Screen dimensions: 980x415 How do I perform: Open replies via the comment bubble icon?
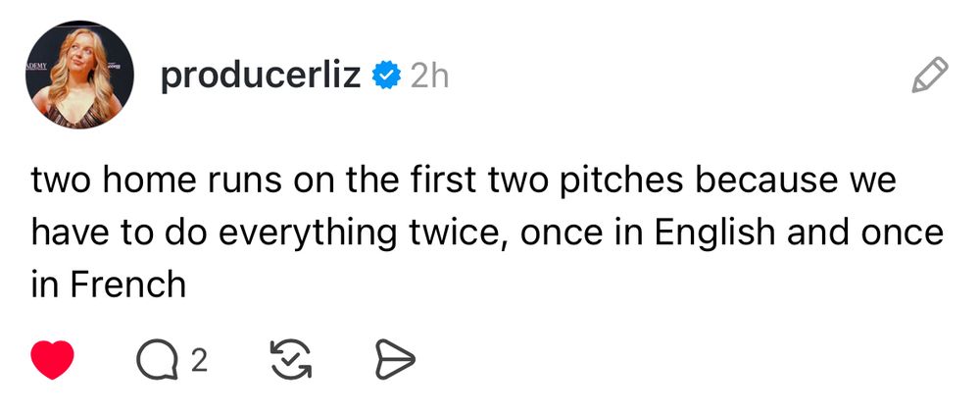pyautogui.click(x=153, y=362)
